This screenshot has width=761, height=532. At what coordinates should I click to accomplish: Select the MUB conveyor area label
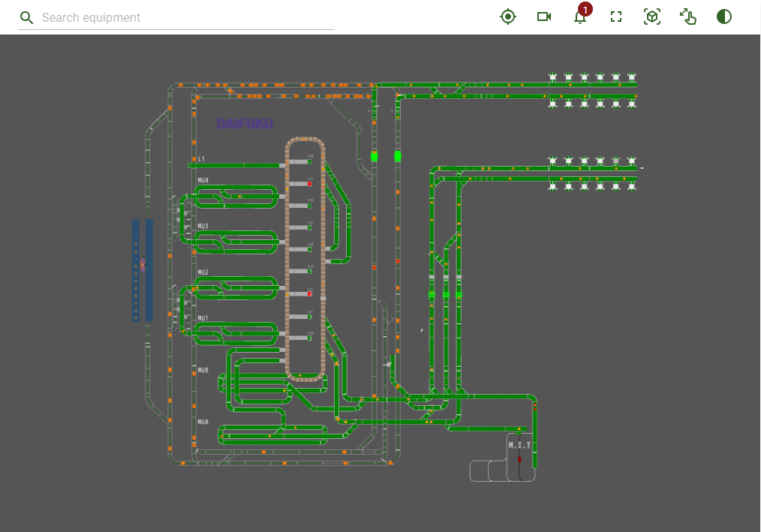tap(203, 370)
